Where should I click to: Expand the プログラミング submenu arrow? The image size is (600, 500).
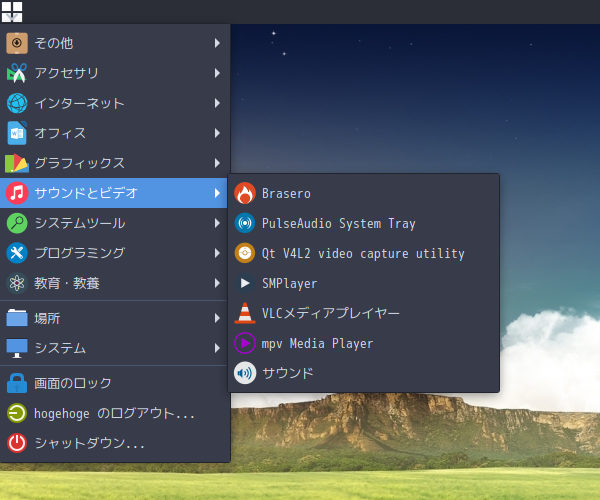point(217,253)
